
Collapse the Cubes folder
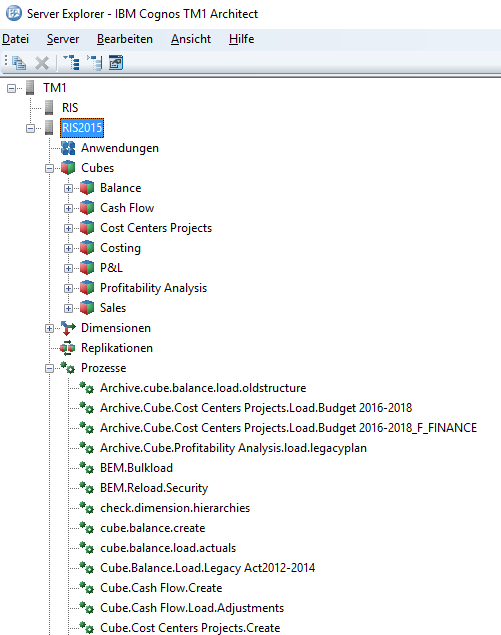(49, 168)
